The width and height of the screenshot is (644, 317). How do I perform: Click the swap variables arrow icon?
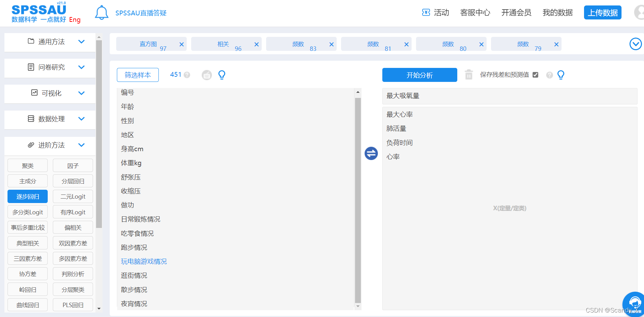371,153
